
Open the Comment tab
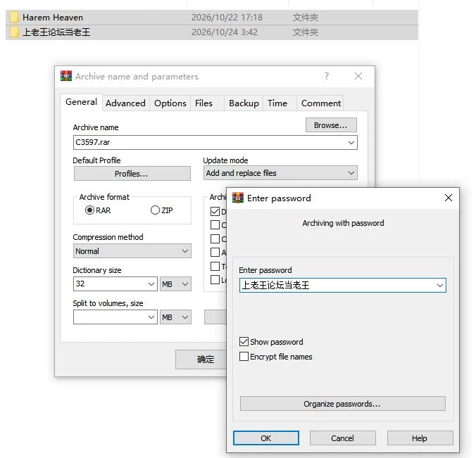(x=321, y=103)
